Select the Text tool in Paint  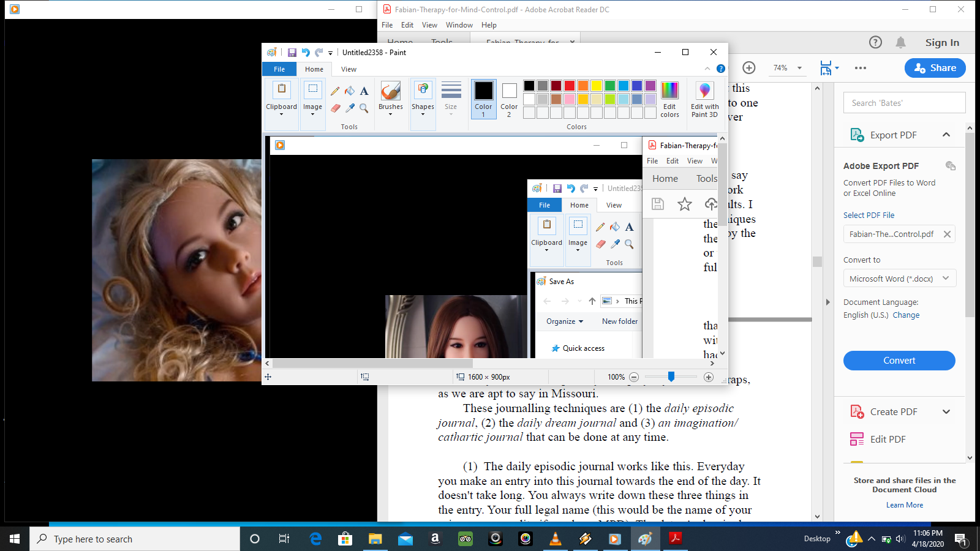pyautogui.click(x=364, y=91)
